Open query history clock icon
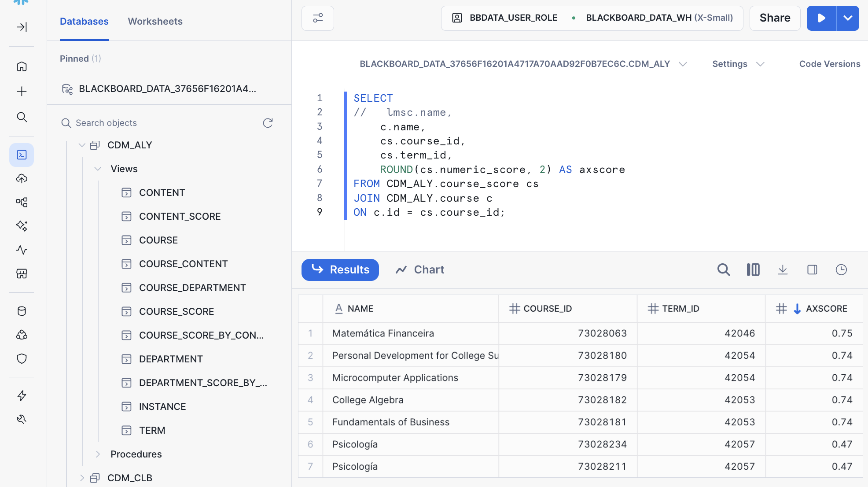The height and width of the screenshot is (487, 868). point(841,269)
